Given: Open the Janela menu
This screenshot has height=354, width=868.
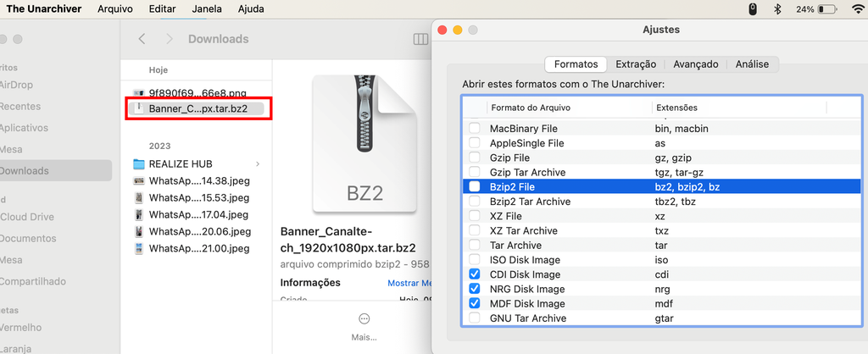Looking at the screenshot, I should (207, 8).
